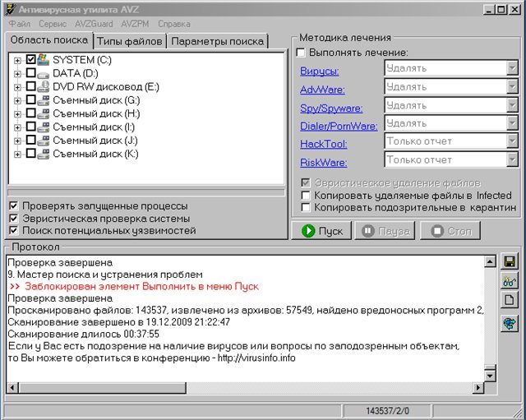
Task: Click the DVD RW дисковод (E:) drive icon
Action: (44, 86)
